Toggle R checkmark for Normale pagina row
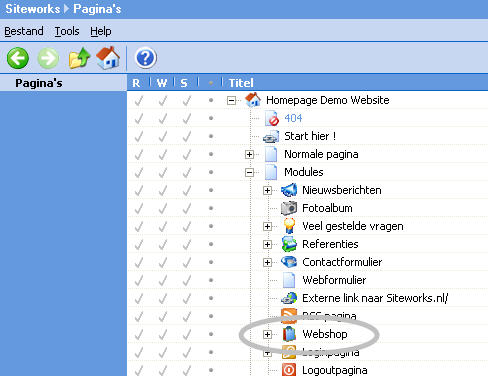The height and width of the screenshot is (376, 488). [x=138, y=154]
